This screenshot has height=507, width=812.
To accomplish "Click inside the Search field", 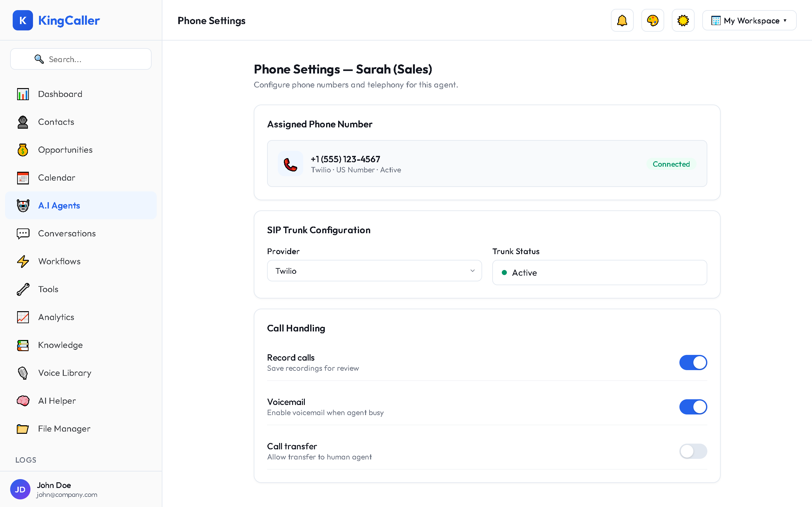I will point(81,59).
